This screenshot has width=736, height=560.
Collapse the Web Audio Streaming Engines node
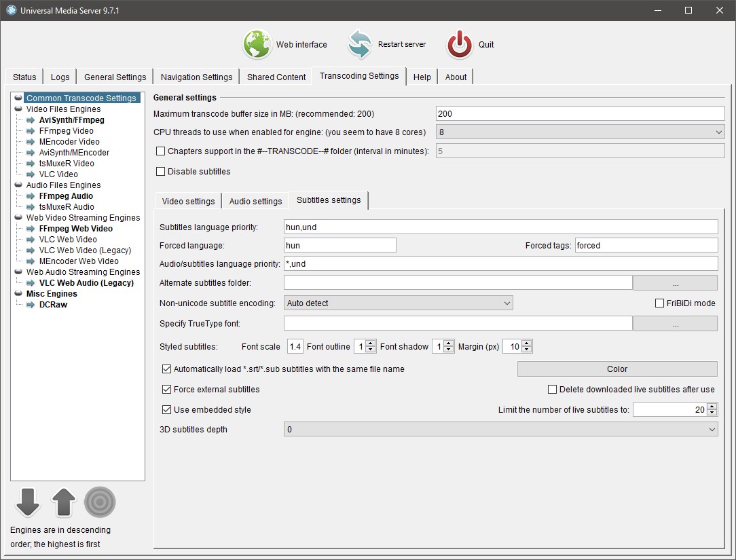pos(18,272)
